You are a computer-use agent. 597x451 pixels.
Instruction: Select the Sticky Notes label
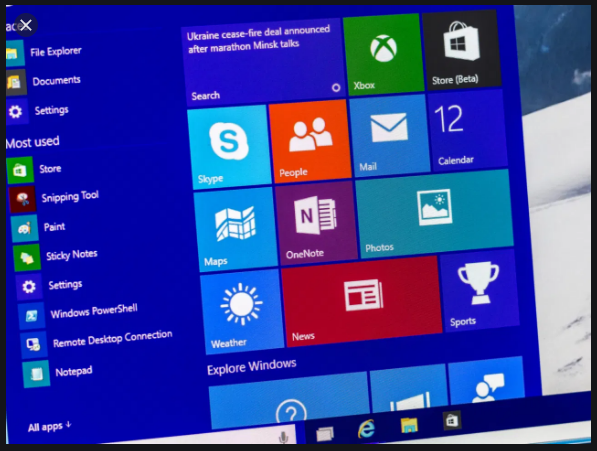72,255
